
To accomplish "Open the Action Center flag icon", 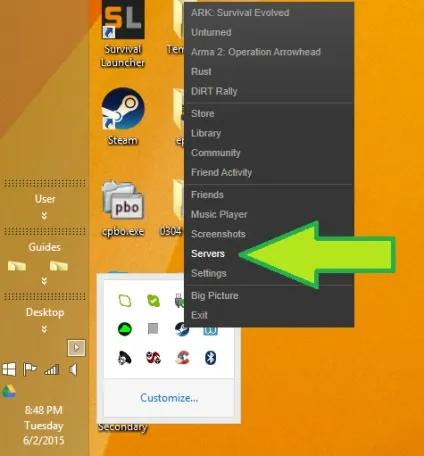I will click(x=30, y=370).
